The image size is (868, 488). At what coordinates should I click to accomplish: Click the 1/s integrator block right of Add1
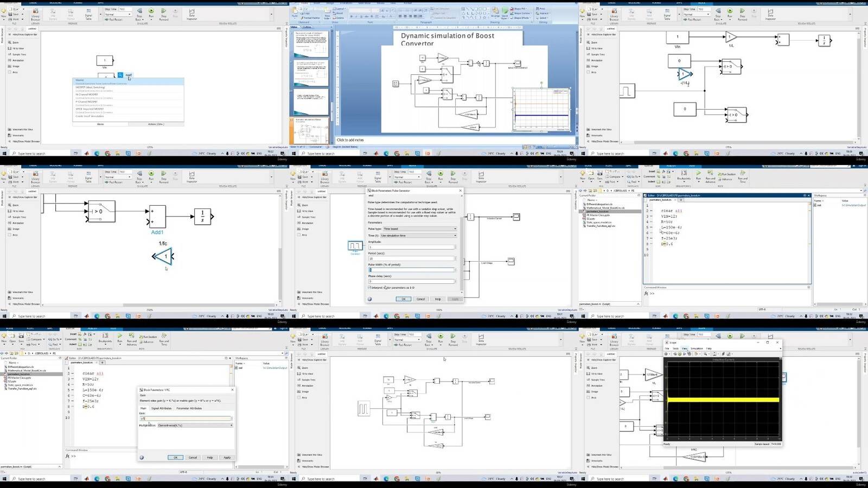coord(202,217)
